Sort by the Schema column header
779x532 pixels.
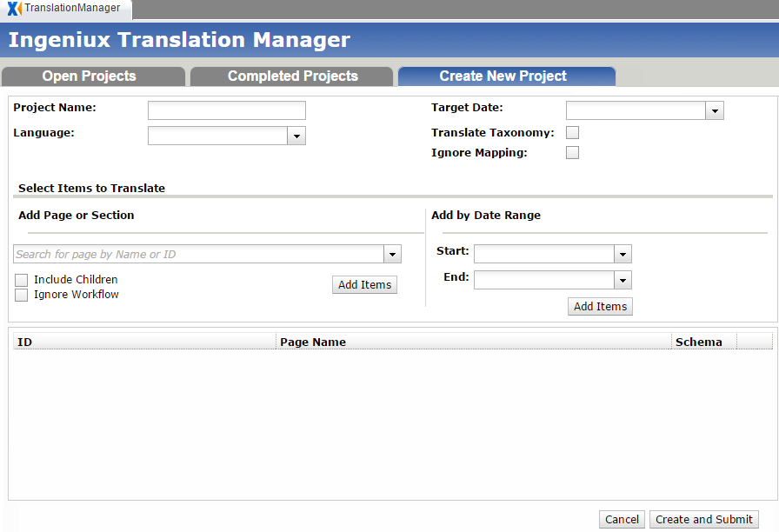[x=704, y=342]
